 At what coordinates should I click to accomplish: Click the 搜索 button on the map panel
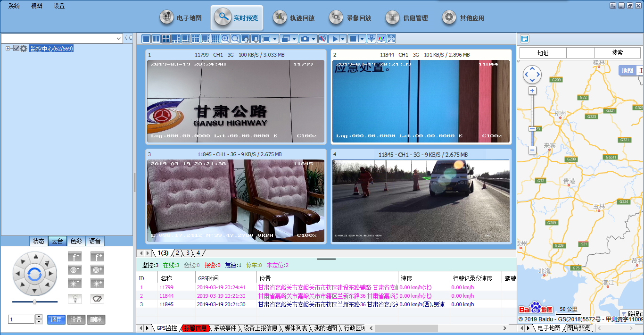(x=617, y=53)
